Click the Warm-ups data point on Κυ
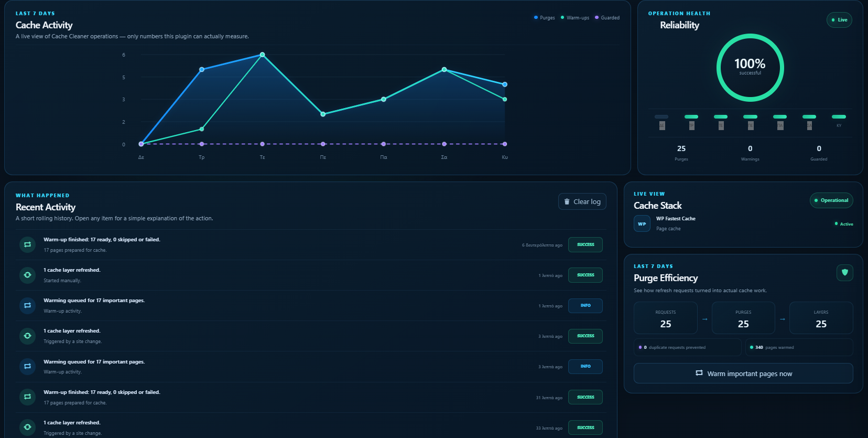868x438 pixels. [x=505, y=99]
